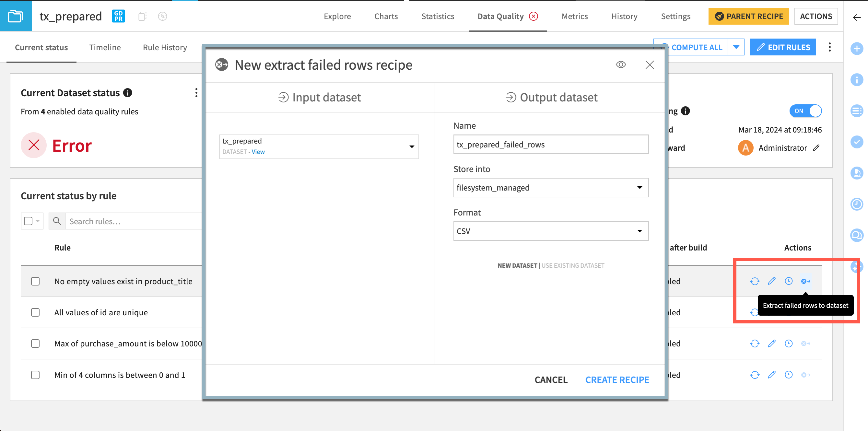This screenshot has height=431, width=868.
Task: Recompute the product_title rule via refresh icon
Action: point(755,281)
